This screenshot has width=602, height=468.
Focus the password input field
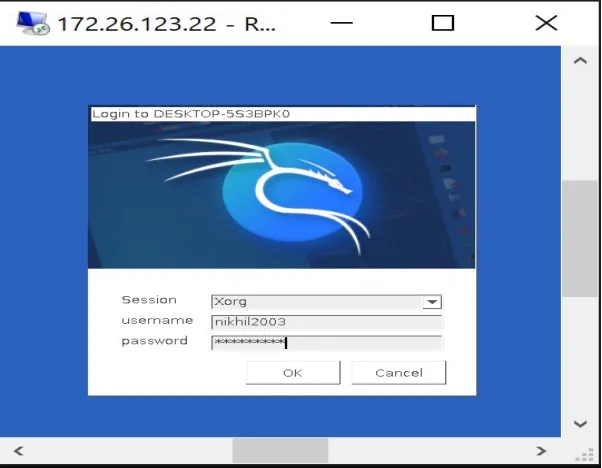pyautogui.click(x=327, y=343)
